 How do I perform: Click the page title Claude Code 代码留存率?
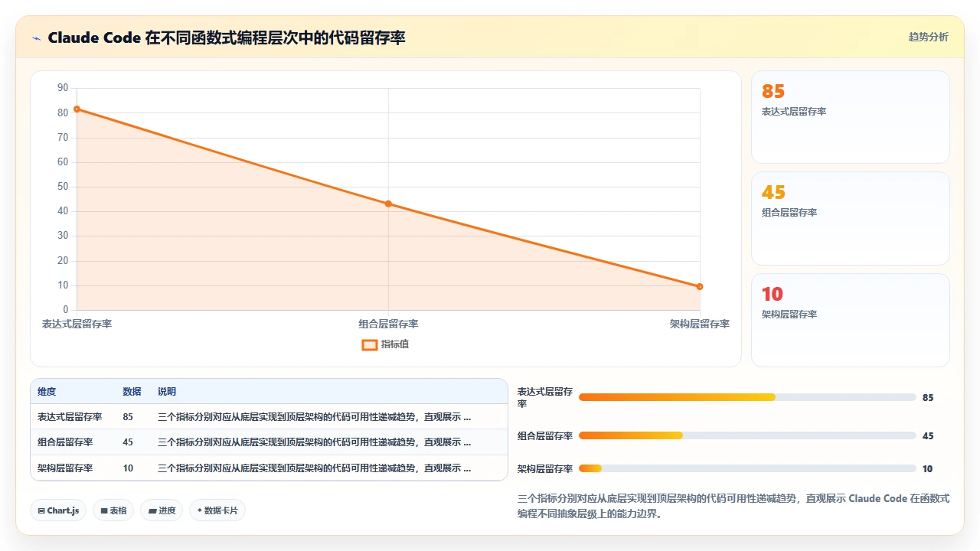tap(227, 37)
